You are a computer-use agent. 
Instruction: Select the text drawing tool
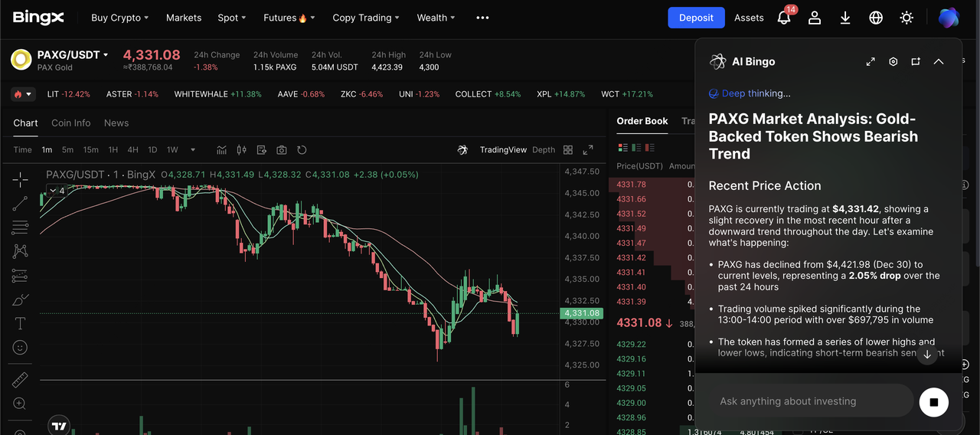coord(20,323)
